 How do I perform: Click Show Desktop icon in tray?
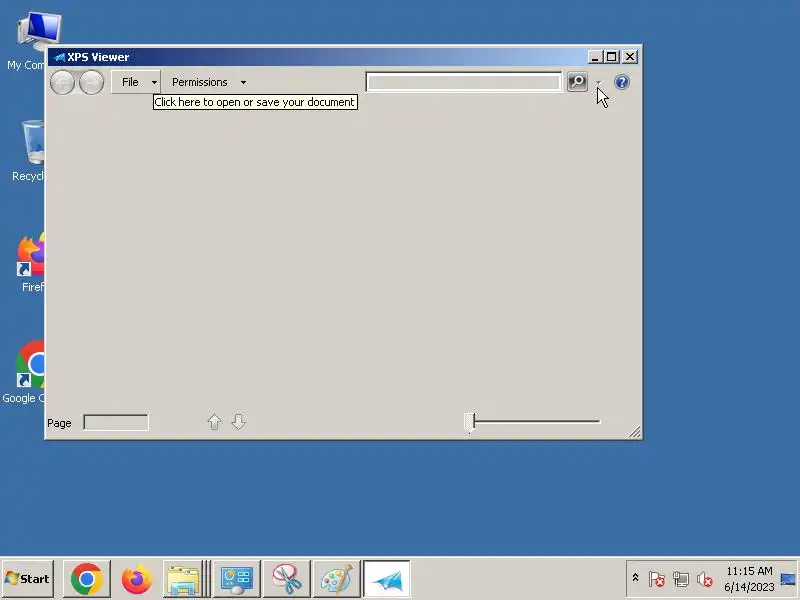pos(788,579)
